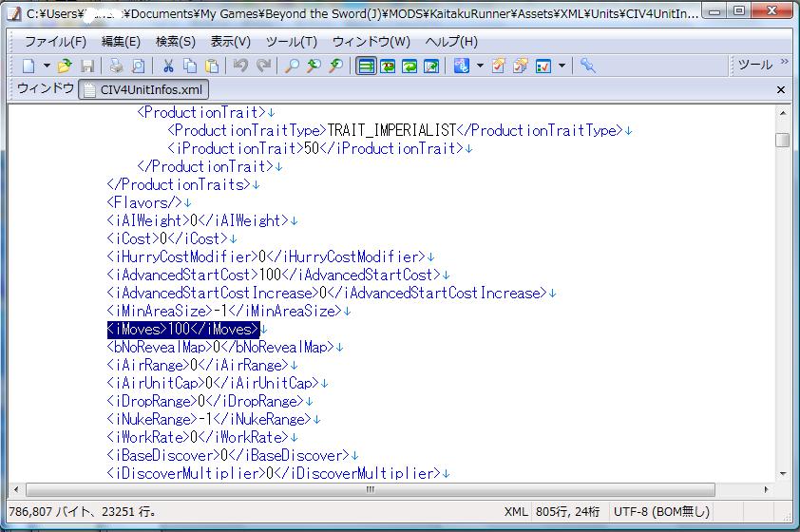
Task: Click the Redo arrow icon
Action: coord(263,66)
